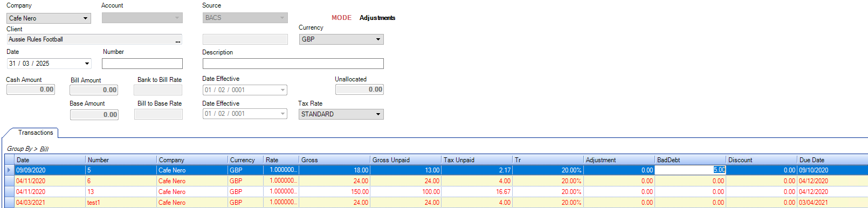Click the Bank to Bill Rate field
Viewport: 868px width, 208px height.
pos(159,90)
